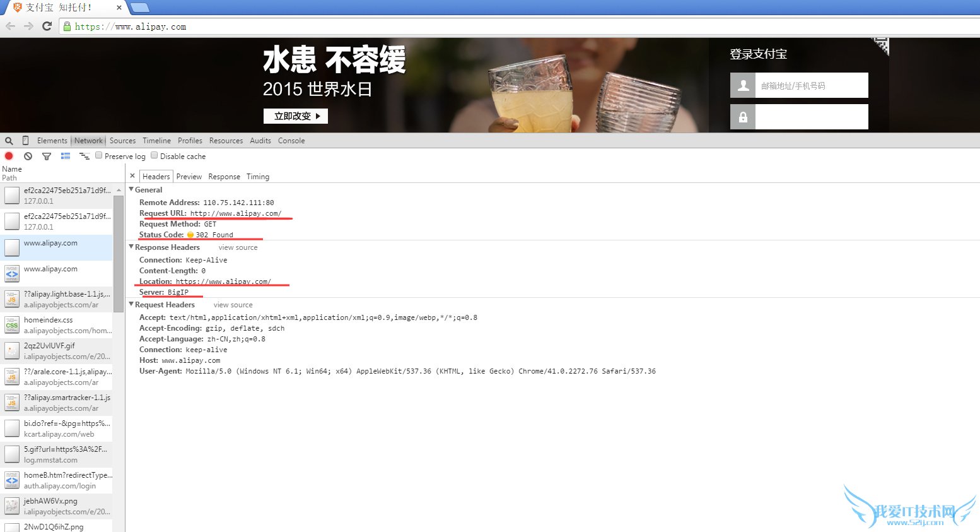This screenshot has width=980, height=532.
Task: Toggle the blue resource rows list icon
Action: click(x=65, y=156)
